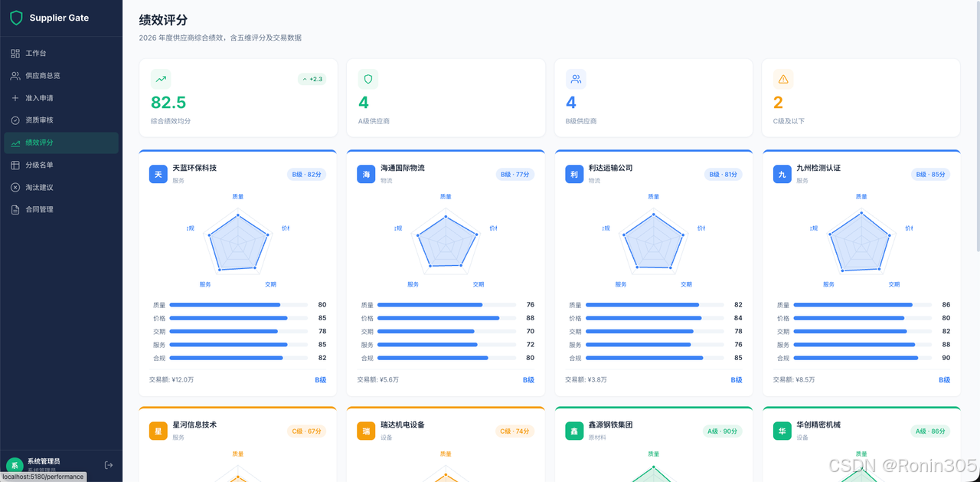Click 交易额: ¥5.6万 text
The height and width of the screenshot is (482, 980).
(x=377, y=379)
